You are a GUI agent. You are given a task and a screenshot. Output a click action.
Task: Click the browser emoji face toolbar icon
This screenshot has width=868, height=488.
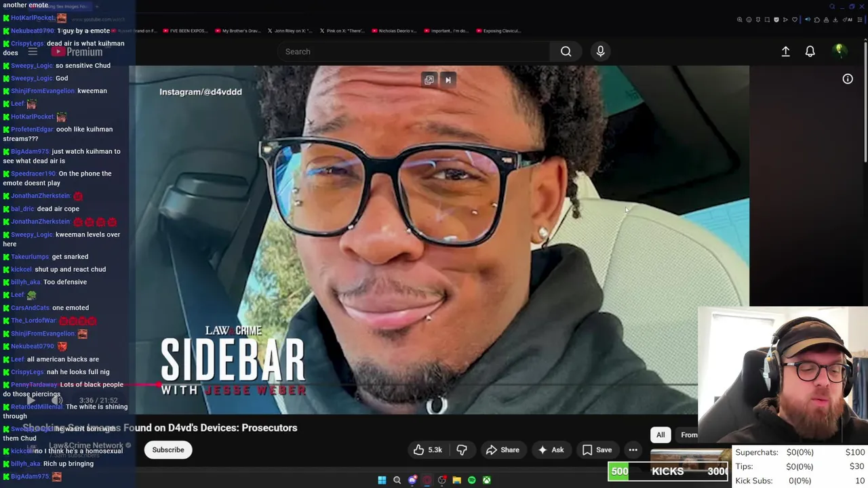pos(749,20)
